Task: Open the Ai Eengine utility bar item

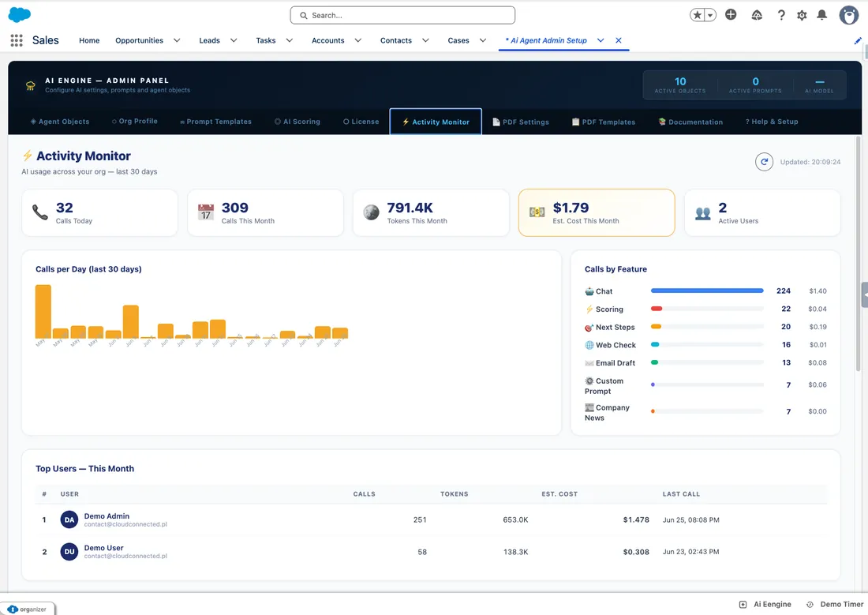Action: (x=765, y=605)
